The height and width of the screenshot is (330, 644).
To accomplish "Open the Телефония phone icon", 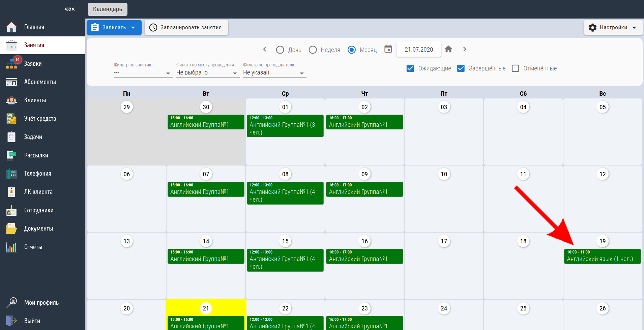I will tap(11, 174).
